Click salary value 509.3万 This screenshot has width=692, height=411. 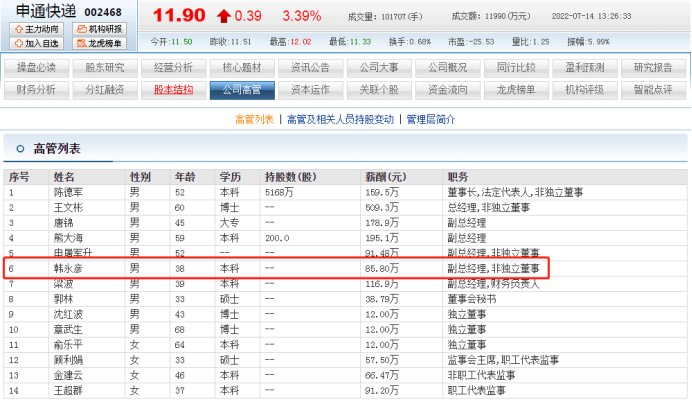tap(382, 208)
